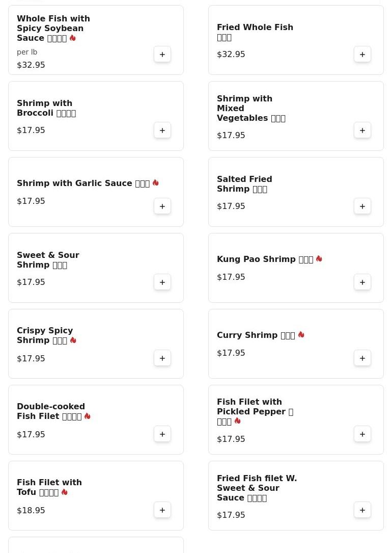Add Sweet & Sour Shrimp

point(162,282)
